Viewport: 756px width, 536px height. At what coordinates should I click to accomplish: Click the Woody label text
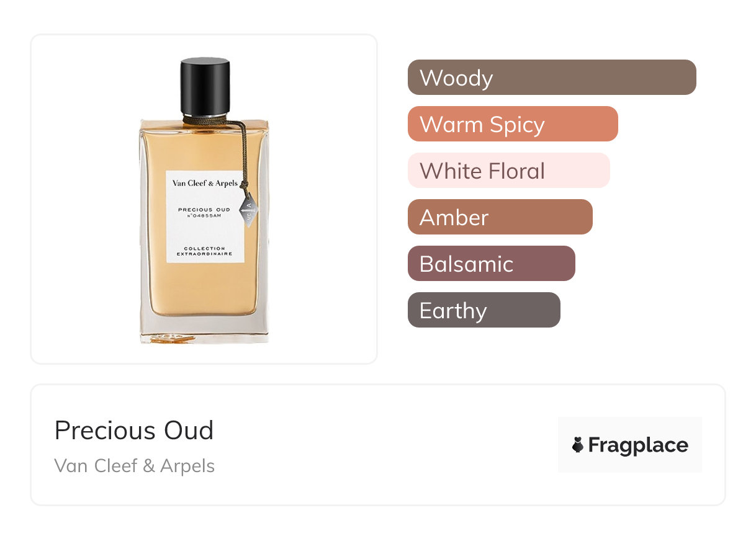456,78
